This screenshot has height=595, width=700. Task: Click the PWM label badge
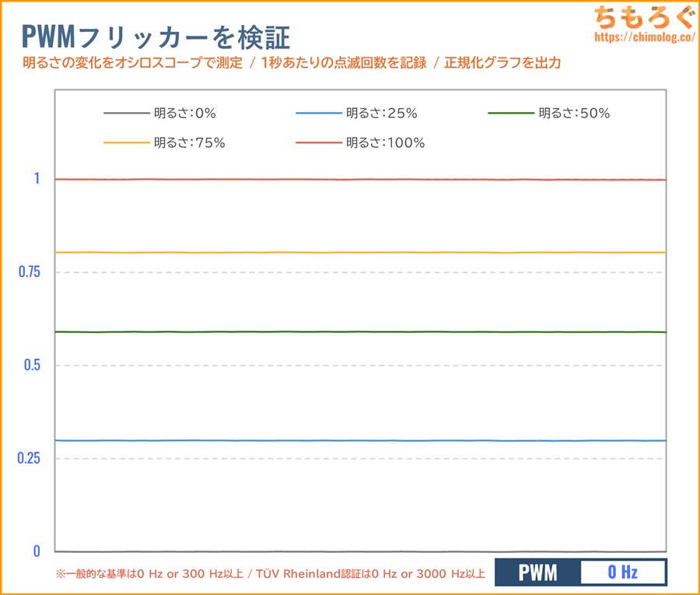pyautogui.click(x=537, y=573)
